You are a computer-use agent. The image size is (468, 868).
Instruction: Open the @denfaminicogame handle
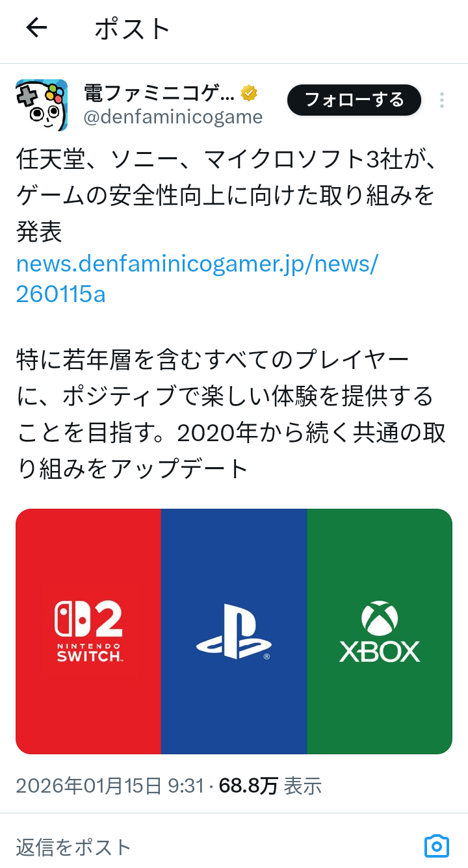point(173,118)
